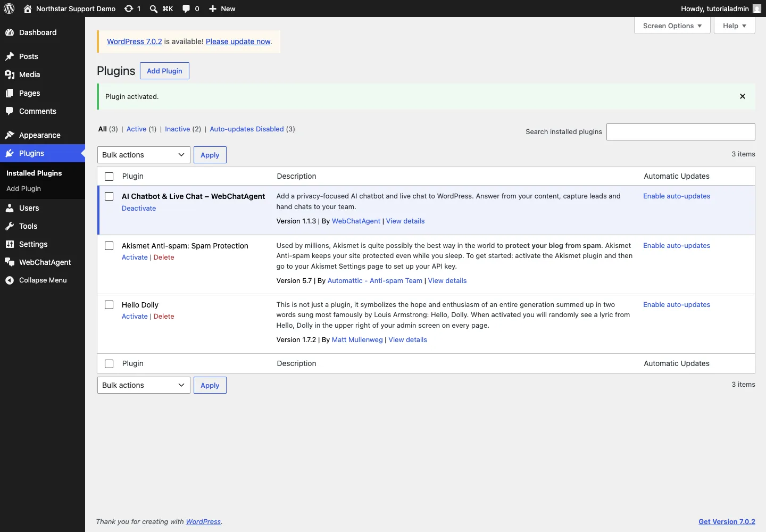Filter plugins by Inactive
The image size is (766, 532).
coord(178,129)
